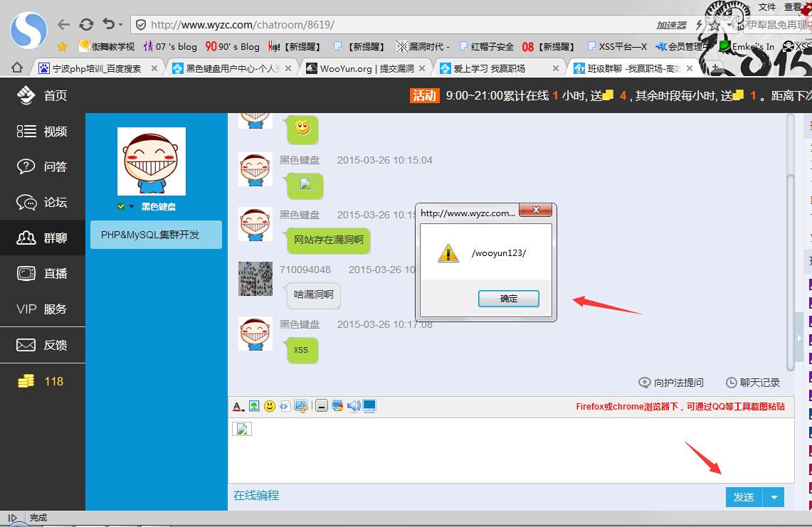The image size is (812, 527).
Task: Open the 90' s Blog bookmark
Action: coord(233,47)
